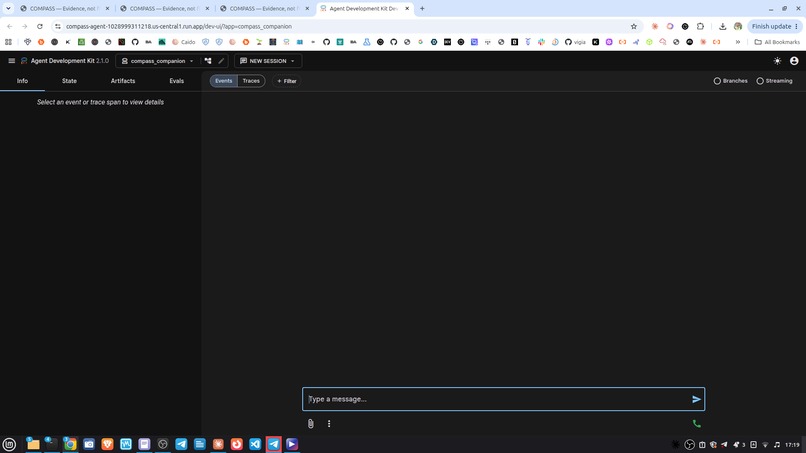Screen dimensions: 806x453
Task: Open the browser downloads icon
Action: [x=722, y=26]
